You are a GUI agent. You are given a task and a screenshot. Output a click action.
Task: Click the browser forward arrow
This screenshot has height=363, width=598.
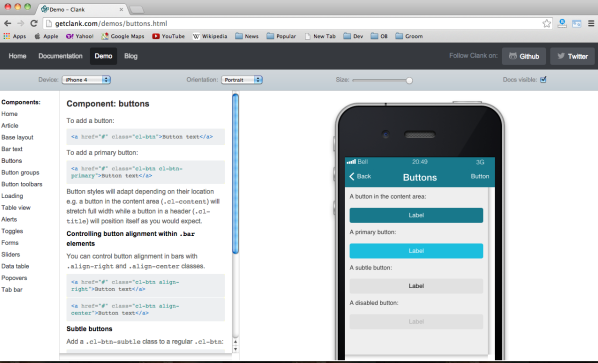(x=21, y=23)
